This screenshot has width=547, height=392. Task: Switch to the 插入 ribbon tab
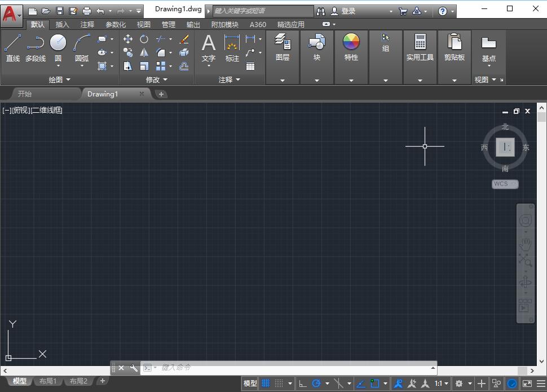pos(62,25)
